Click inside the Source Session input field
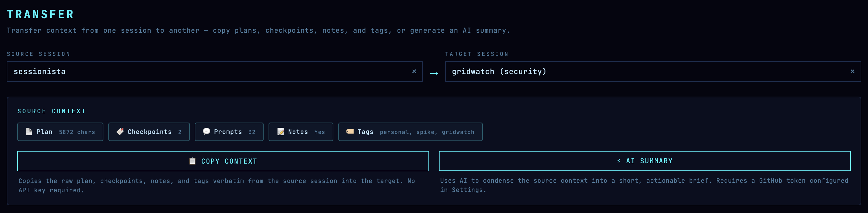Screen dimensions: 868x213 pos(202,71)
